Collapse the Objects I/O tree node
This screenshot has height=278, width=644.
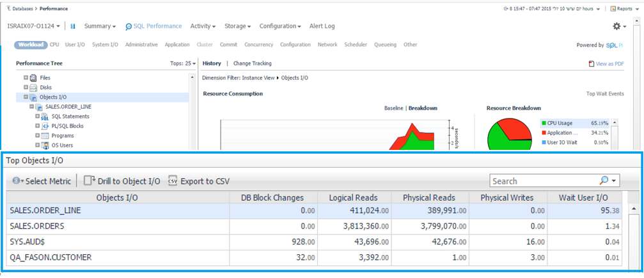(x=26, y=97)
